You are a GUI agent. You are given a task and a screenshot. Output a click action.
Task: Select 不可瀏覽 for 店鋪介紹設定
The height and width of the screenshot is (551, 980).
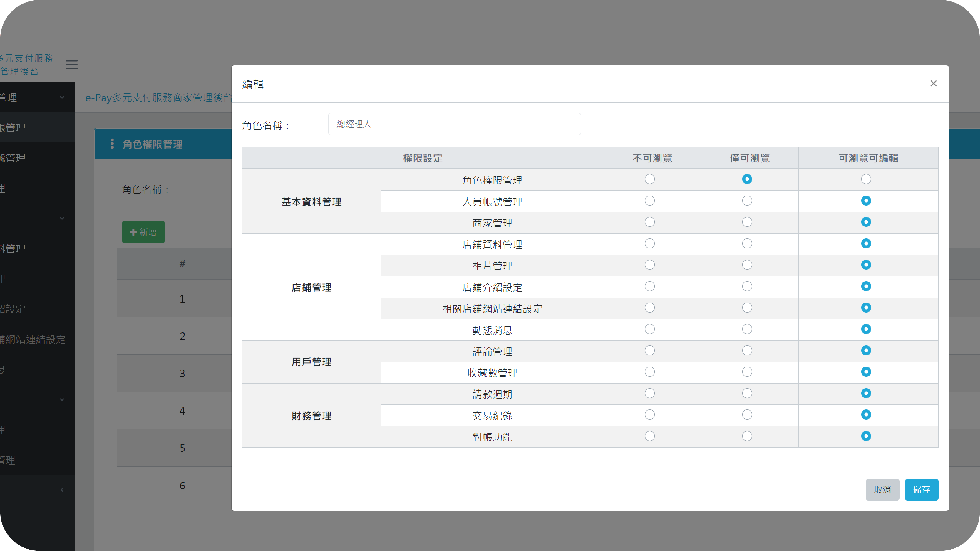click(x=649, y=286)
